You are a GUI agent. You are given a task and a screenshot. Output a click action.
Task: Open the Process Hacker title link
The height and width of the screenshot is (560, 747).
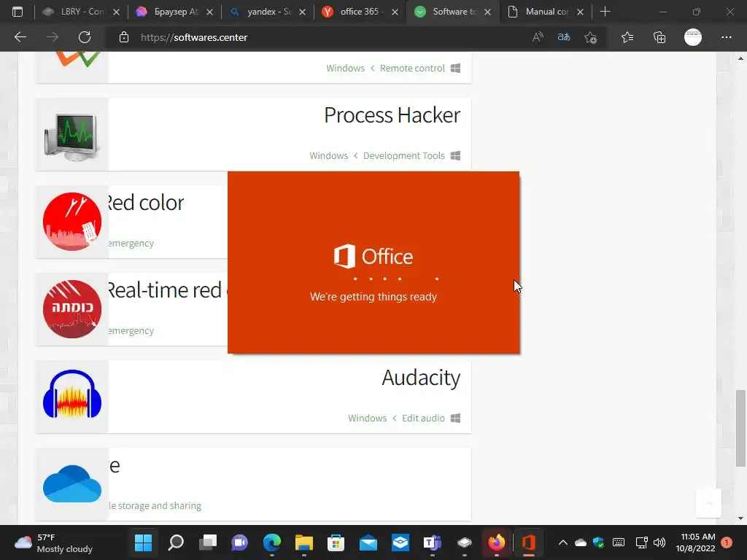click(392, 114)
